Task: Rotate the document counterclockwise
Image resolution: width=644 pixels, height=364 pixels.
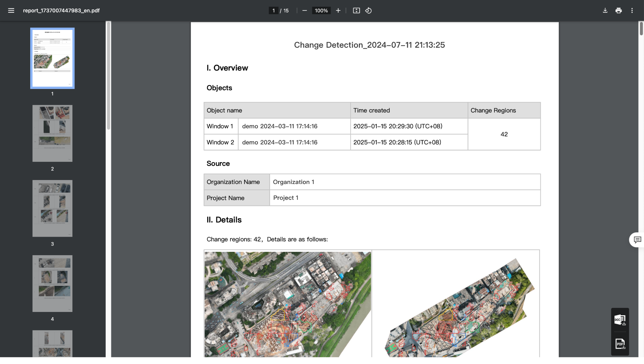Action: [368, 10]
